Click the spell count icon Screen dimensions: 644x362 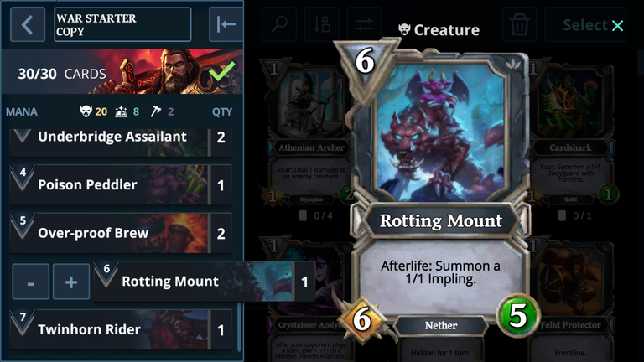click(121, 111)
